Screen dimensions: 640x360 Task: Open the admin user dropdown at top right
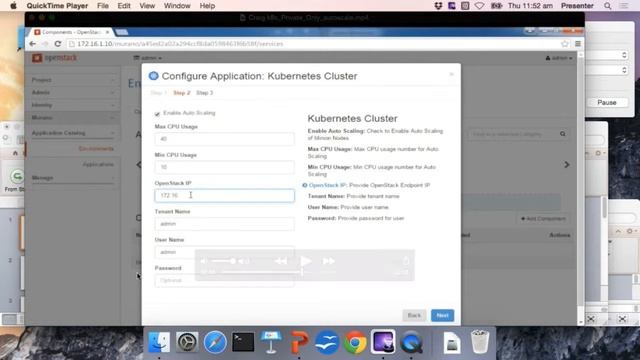point(559,58)
